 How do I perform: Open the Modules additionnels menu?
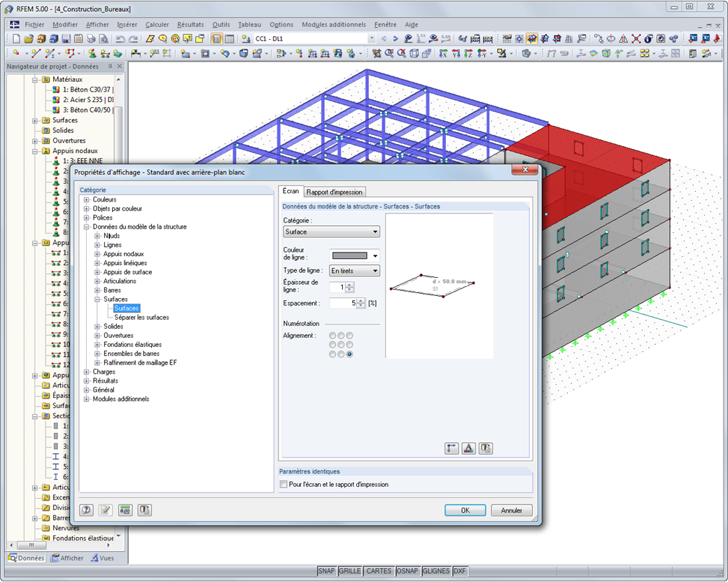pos(334,24)
